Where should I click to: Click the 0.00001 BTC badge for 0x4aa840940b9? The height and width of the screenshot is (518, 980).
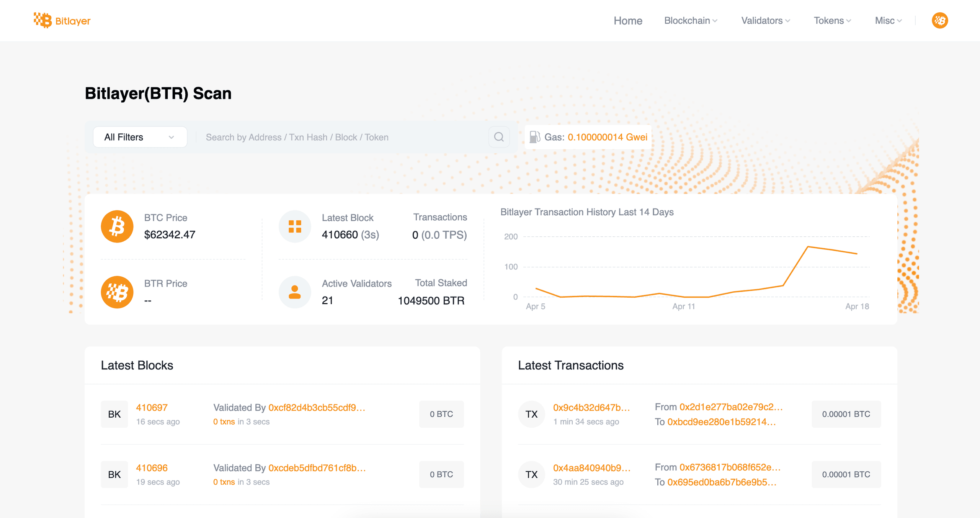pos(846,474)
